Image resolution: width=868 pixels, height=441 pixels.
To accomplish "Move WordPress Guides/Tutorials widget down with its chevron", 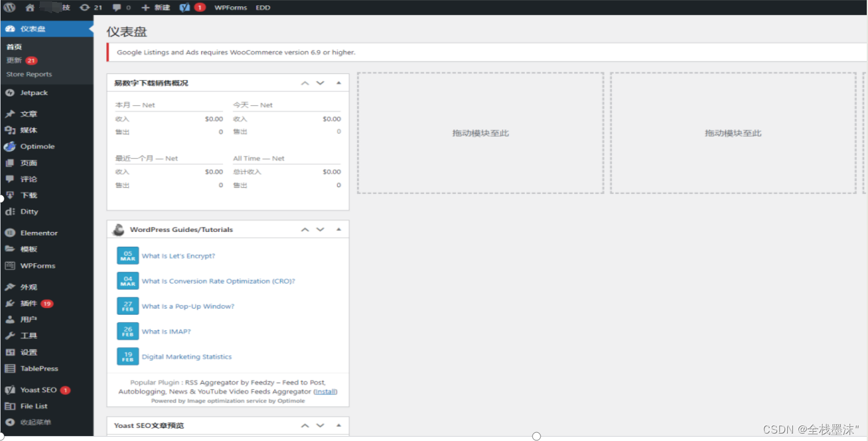I will coord(320,230).
